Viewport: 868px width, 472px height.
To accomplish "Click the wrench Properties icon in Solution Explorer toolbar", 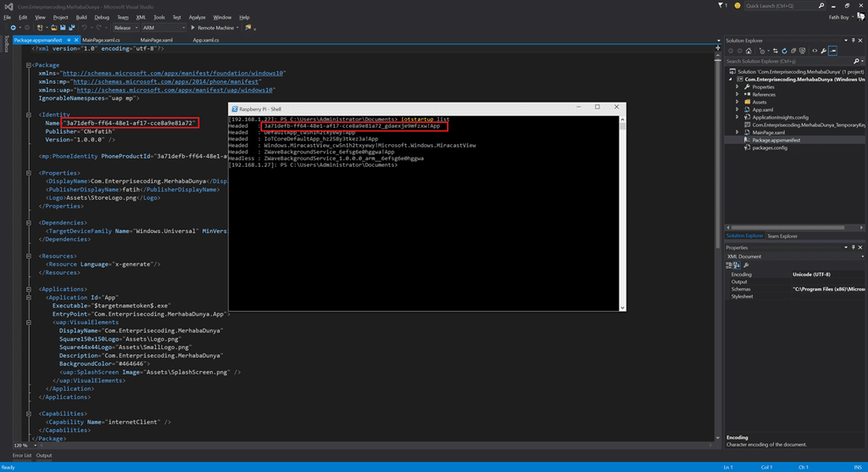I will pos(824,51).
